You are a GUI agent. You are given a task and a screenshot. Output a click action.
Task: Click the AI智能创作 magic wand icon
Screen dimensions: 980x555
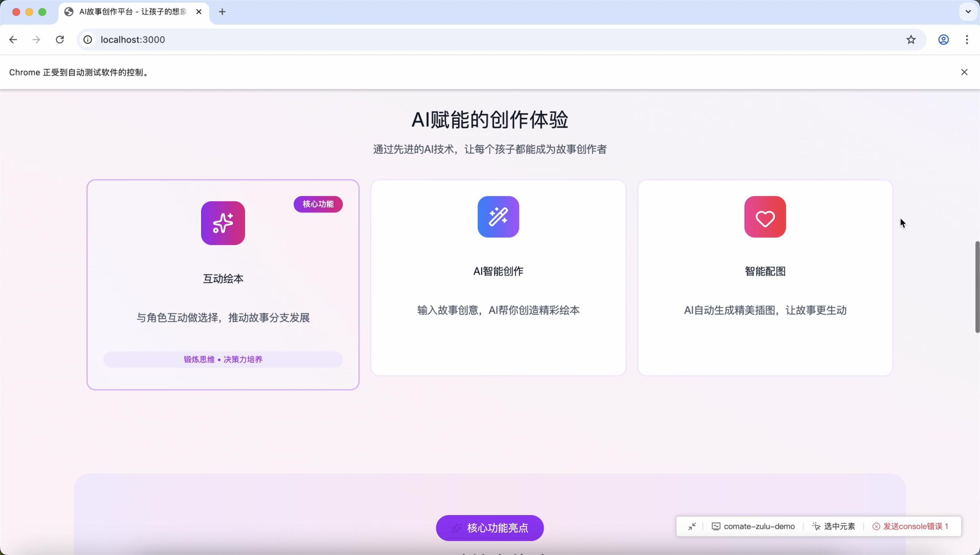click(498, 217)
